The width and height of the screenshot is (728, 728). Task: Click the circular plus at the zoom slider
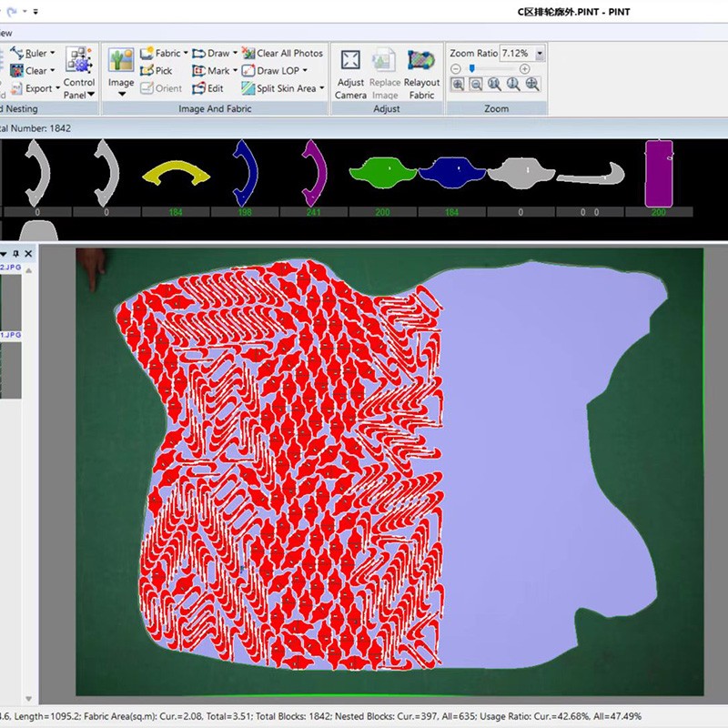click(x=525, y=69)
